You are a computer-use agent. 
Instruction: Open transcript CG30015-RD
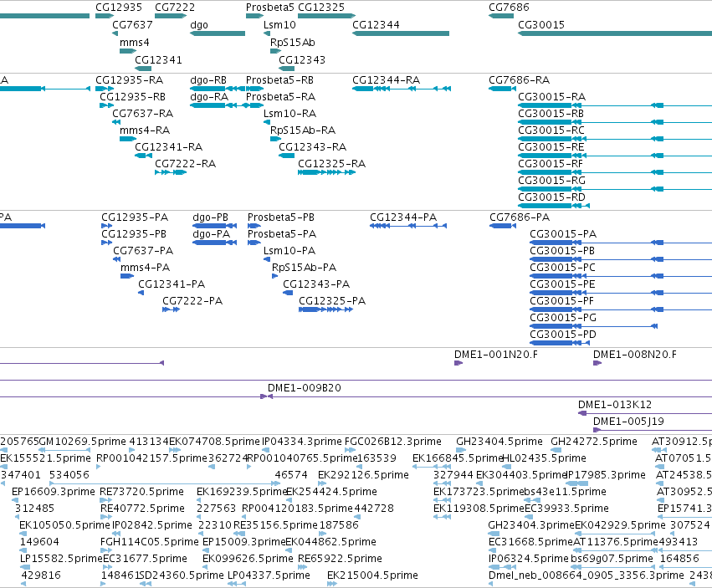point(554,206)
